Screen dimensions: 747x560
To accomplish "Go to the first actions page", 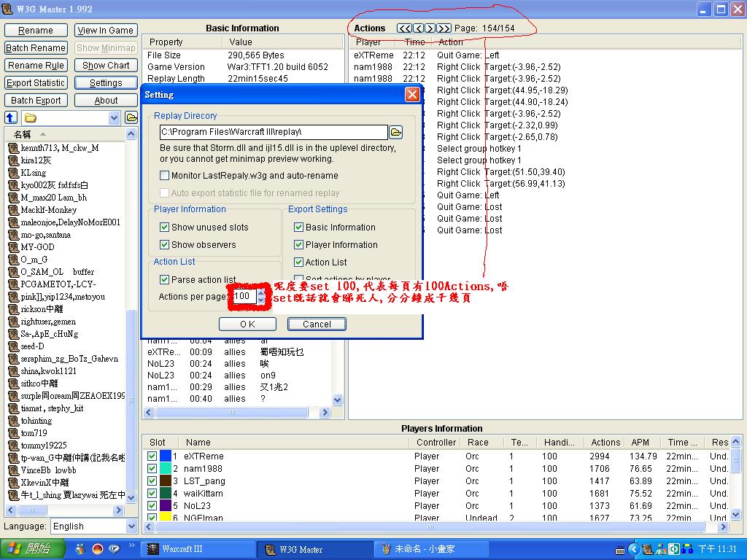I will point(404,28).
